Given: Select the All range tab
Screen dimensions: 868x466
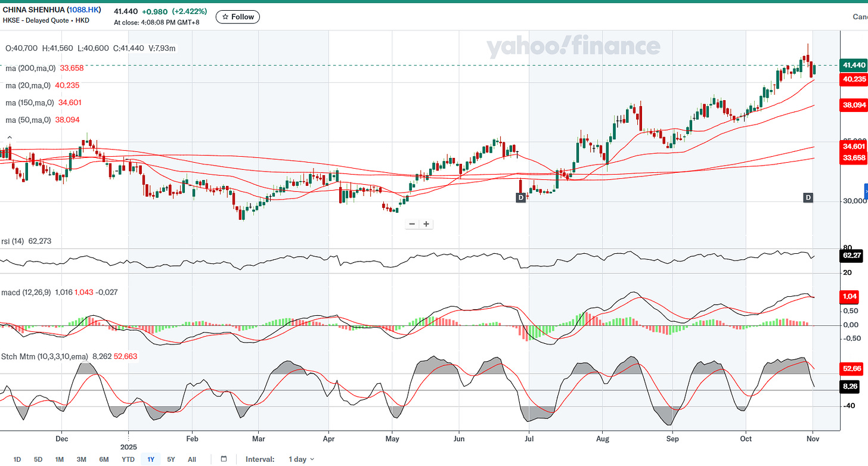Looking at the screenshot, I should 191,459.
